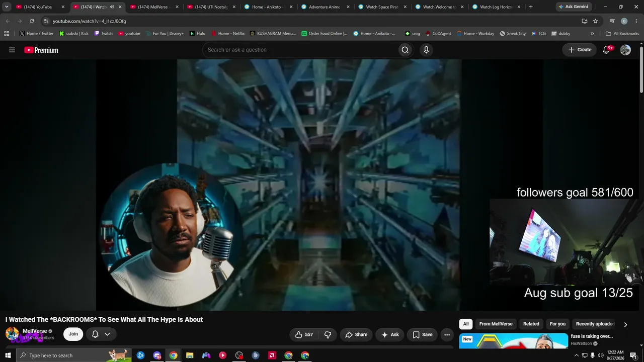Select the Recently uploaded chip
Image resolution: width=644 pixels, height=362 pixels.
[595, 324]
